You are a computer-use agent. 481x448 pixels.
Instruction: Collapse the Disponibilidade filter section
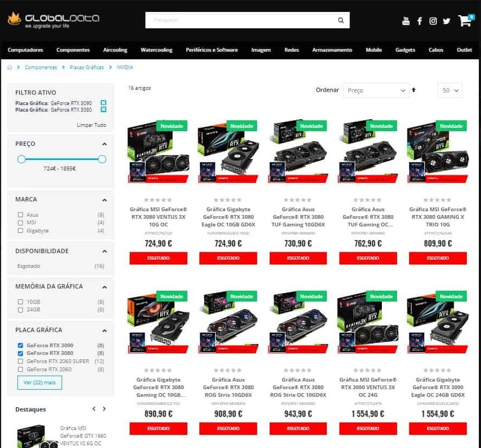pos(104,251)
